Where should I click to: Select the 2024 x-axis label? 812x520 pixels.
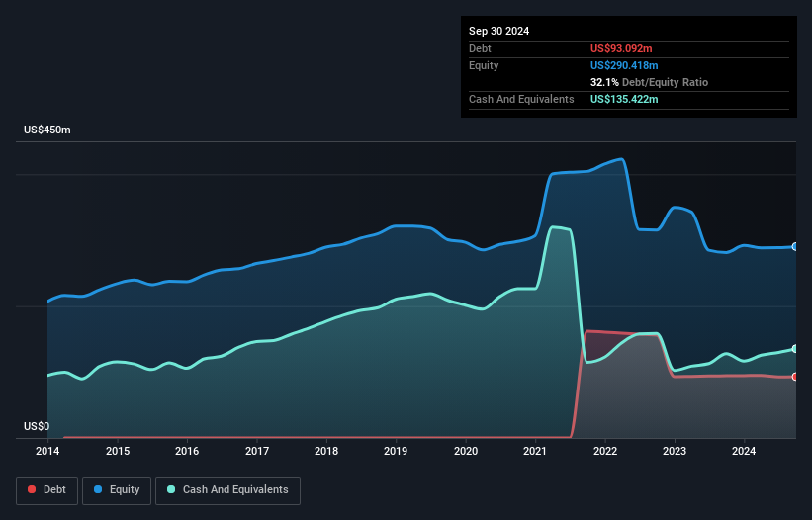[x=744, y=452]
